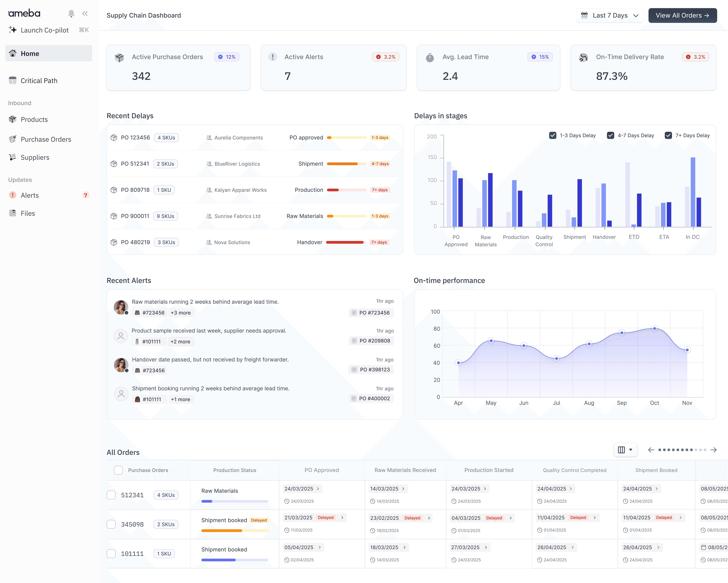
Task: Click the Launch Co-pilot sparkle icon
Action: 13,30
